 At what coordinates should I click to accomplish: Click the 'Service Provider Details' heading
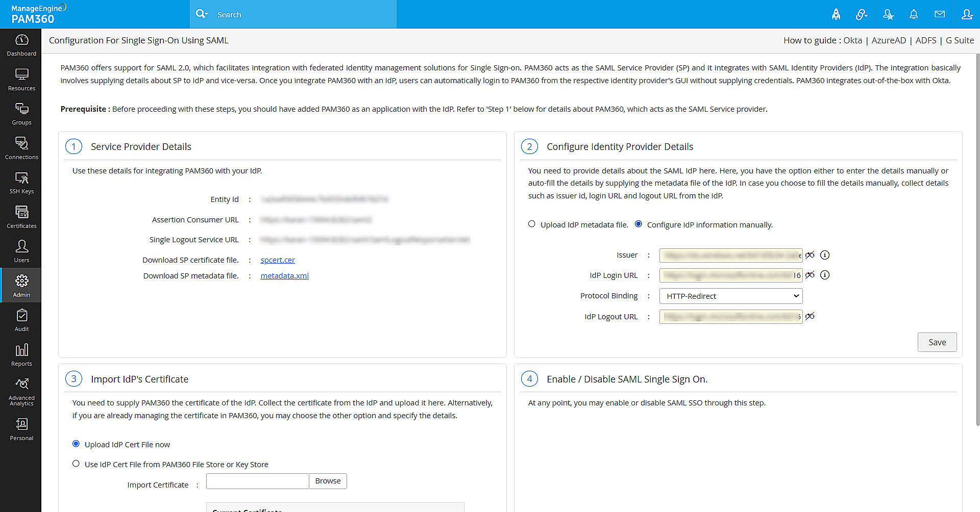(141, 147)
